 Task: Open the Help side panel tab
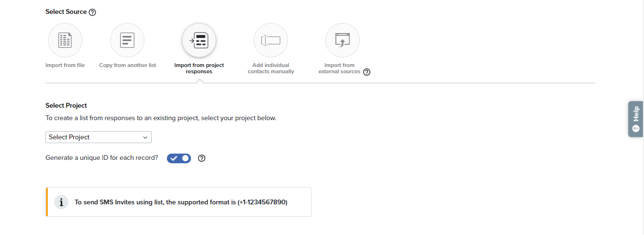[x=635, y=119]
